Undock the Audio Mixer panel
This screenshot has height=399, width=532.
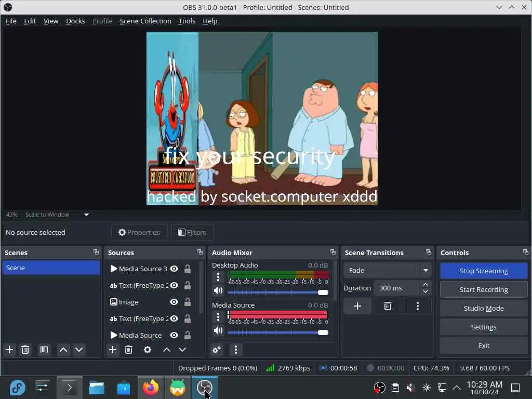click(333, 252)
